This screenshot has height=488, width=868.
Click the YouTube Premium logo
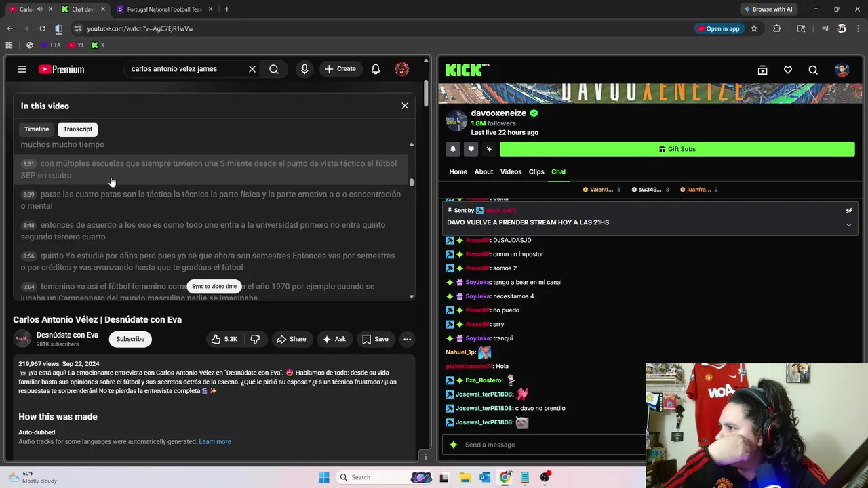click(61, 69)
